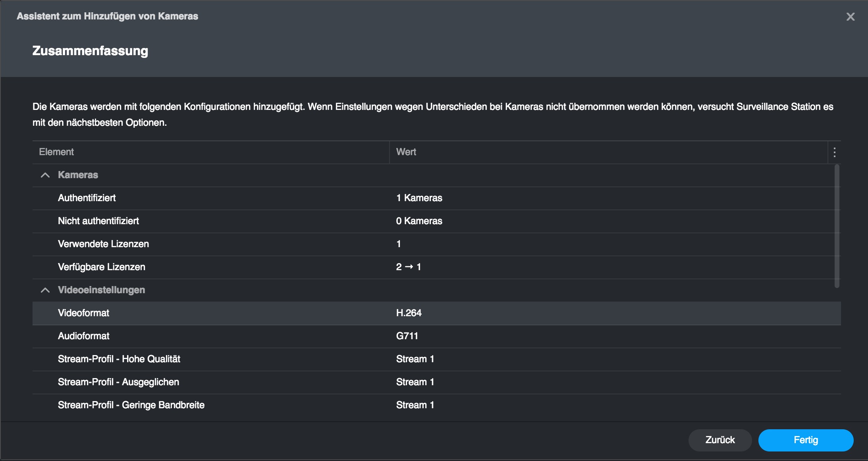This screenshot has width=868, height=461.
Task: Click the Videoeinstellungen group label
Action: pos(102,290)
